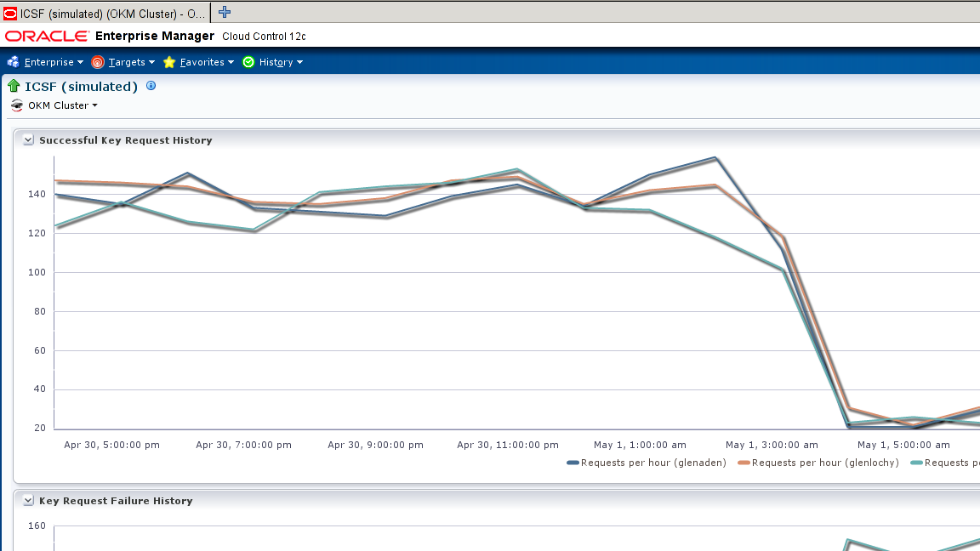The image size is (980, 551).
Task: Click the green up status arrow icon
Action: pyautogui.click(x=14, y=86)
